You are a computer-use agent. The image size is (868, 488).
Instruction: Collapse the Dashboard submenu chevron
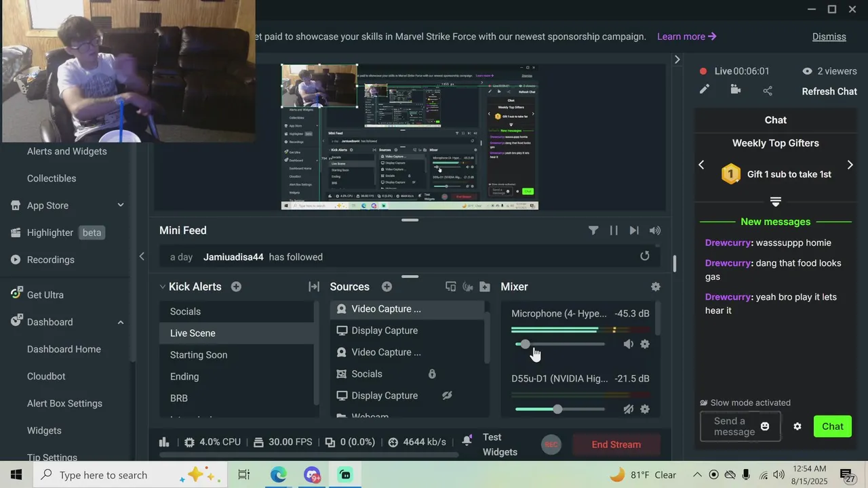[121, 322]
